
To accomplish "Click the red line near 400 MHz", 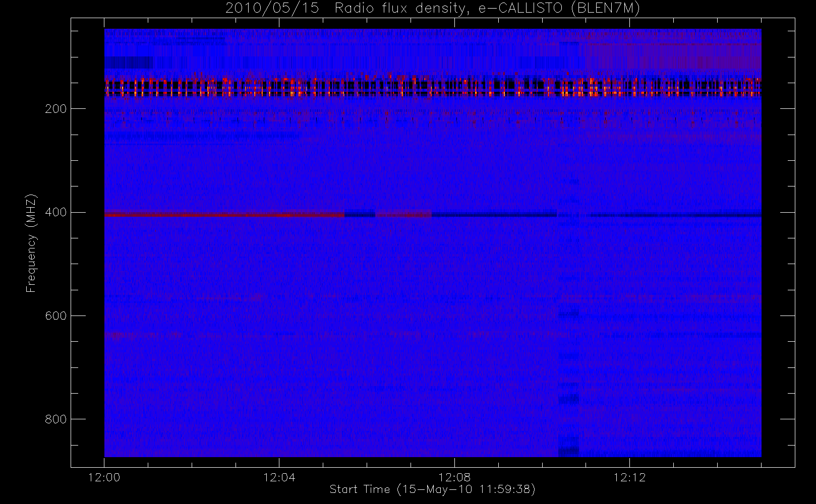I will point(224,215).
